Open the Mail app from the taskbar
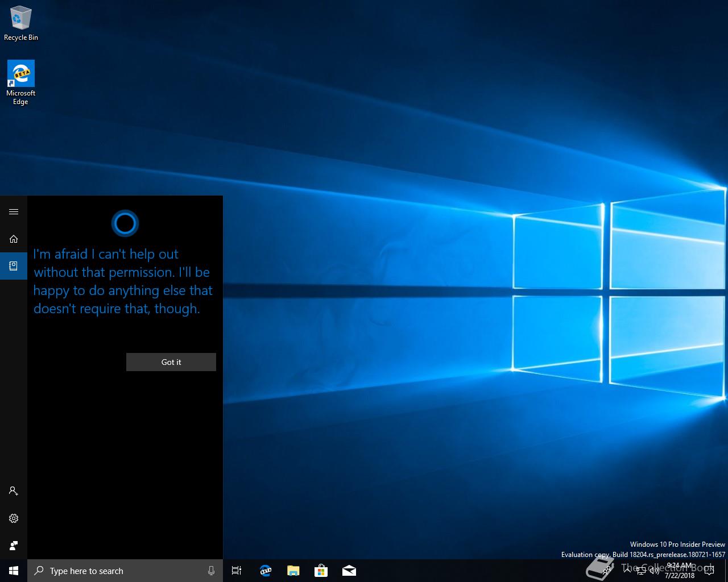The height and width of the screenshot is (582, 728). (349, 571)
